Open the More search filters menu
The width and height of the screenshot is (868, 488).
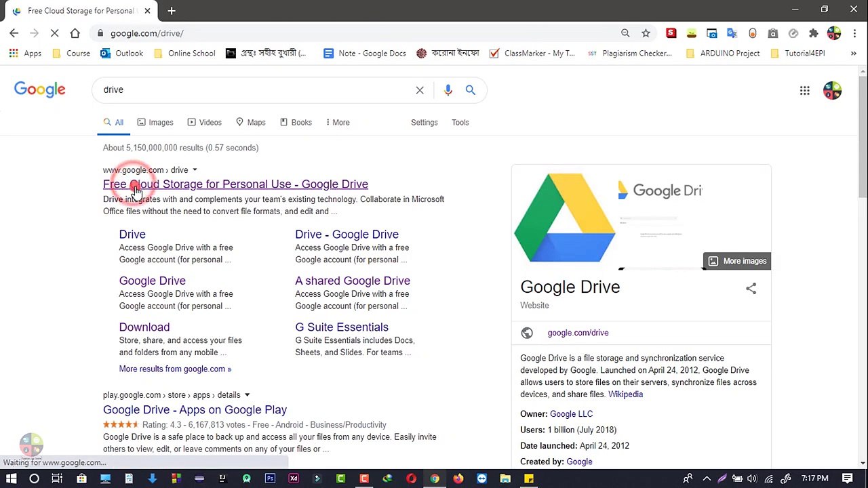(338, 123)
